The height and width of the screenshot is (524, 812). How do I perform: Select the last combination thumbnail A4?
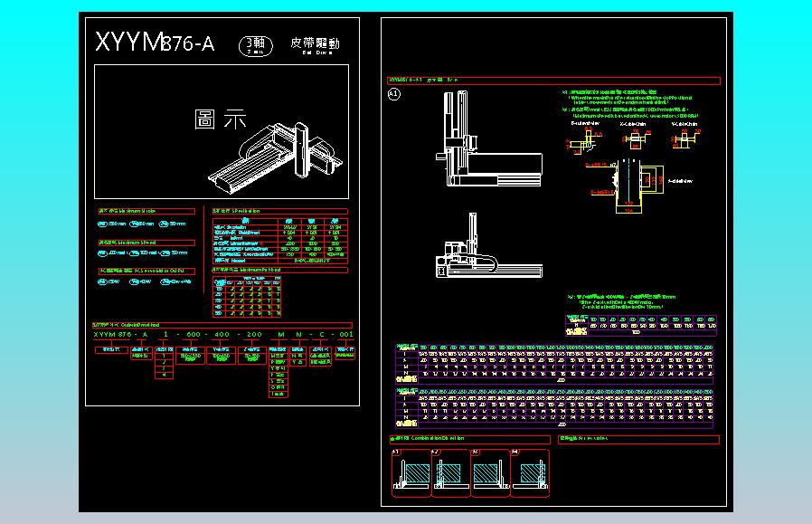tap(530, 472)
